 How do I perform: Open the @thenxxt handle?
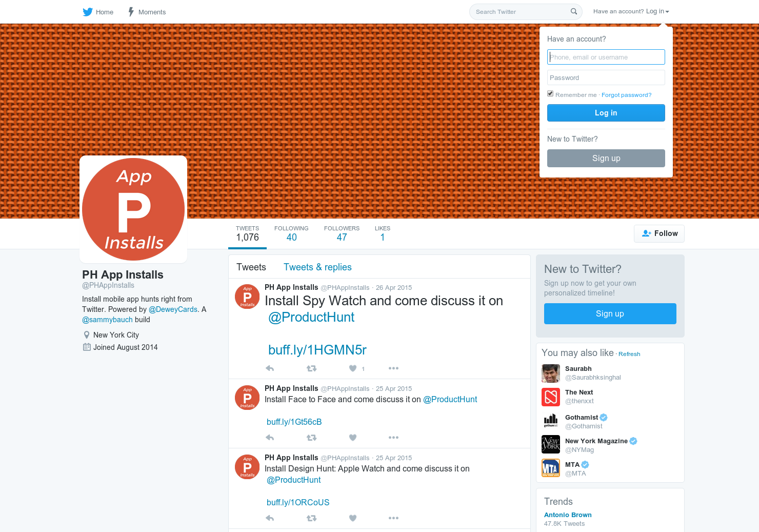(580, 401)
